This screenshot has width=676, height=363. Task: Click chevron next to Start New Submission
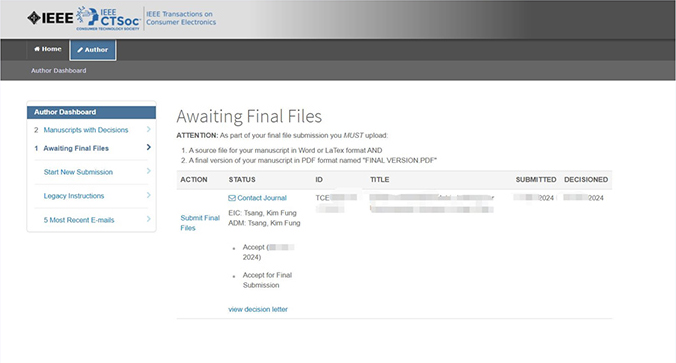(x=148, y=171)
